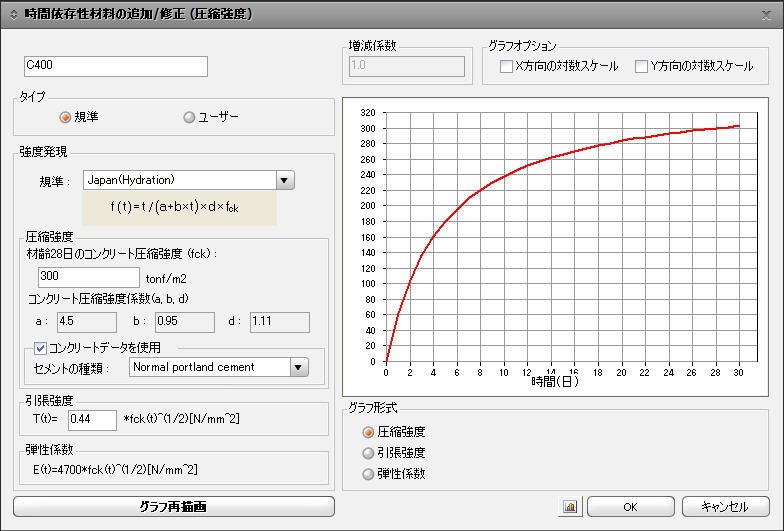Select the 規準 radio button

coord(66,117)
